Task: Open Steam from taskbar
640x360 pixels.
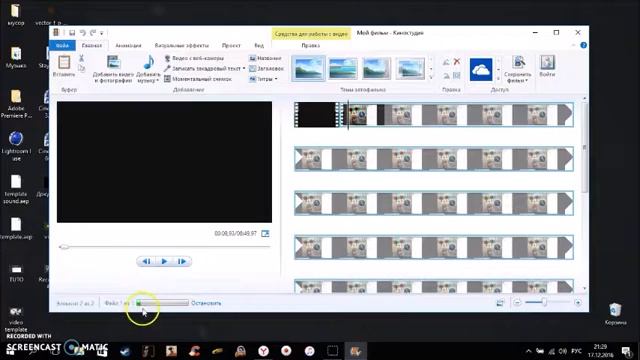Action: pos(125,351)
